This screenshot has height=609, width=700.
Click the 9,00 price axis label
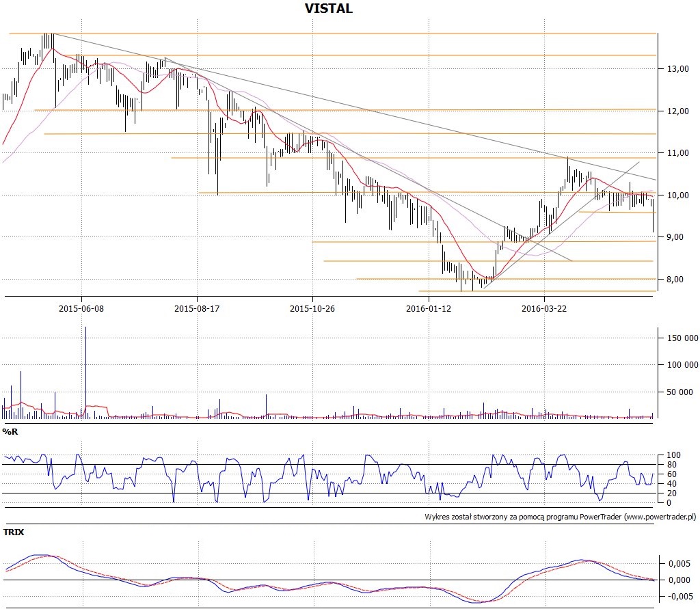(x=675, y=237)
